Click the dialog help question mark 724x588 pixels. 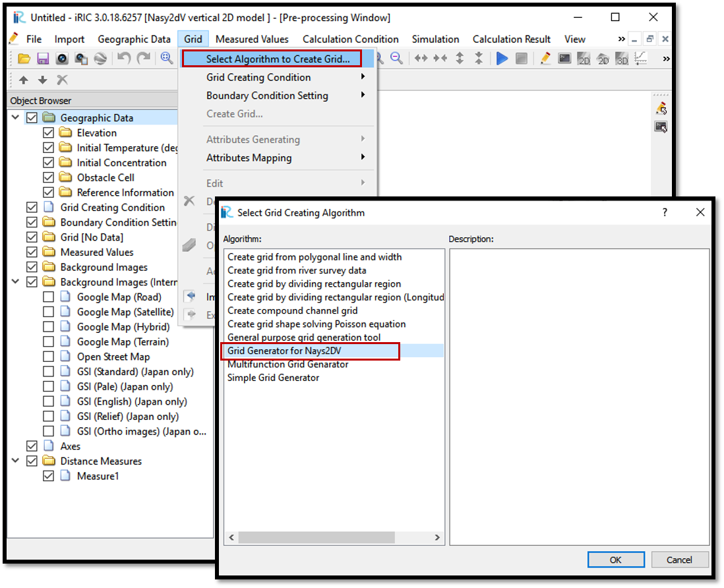[665, 212]
